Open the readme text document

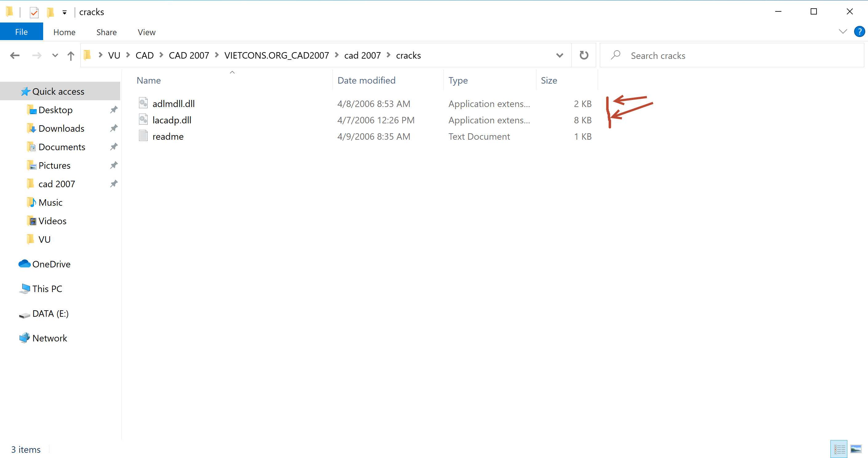coord(168,137)
